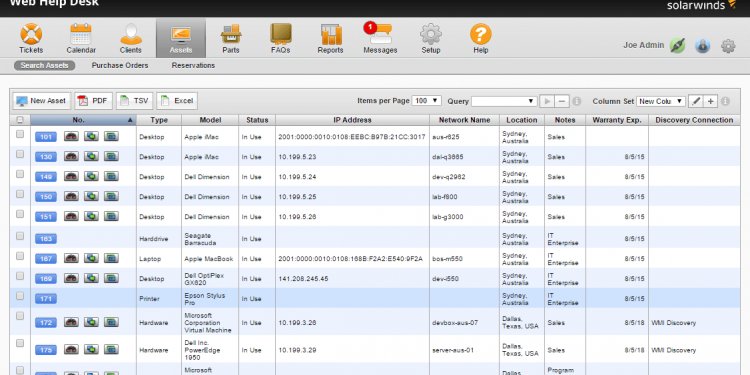This screenshot has width=750, height=375.
Task: Click the green connection icon beside Joe Admin
Action: pos(677,45)
